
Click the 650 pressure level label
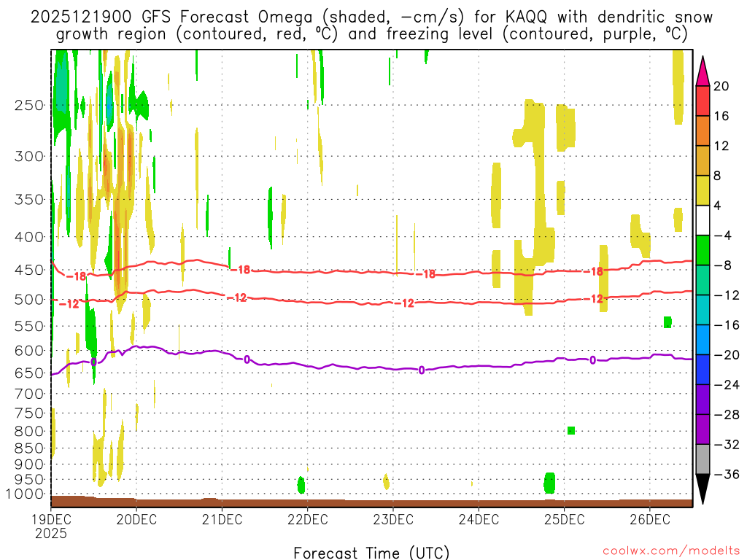29,373
